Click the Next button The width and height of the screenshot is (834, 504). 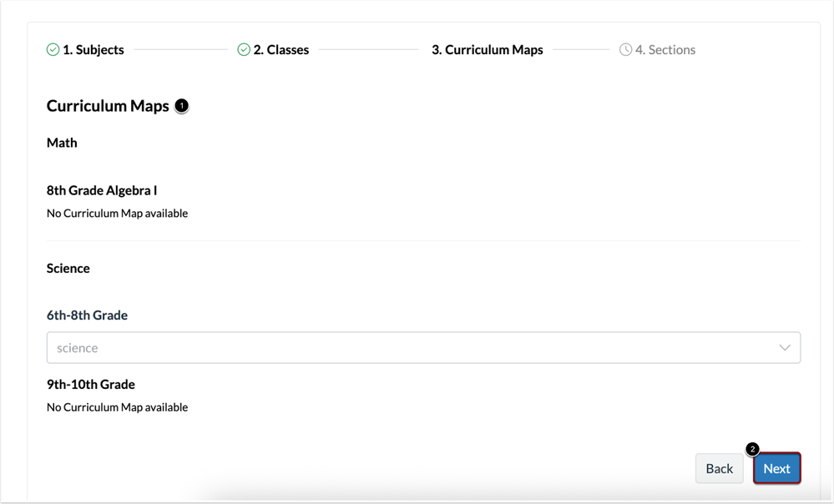776,468
